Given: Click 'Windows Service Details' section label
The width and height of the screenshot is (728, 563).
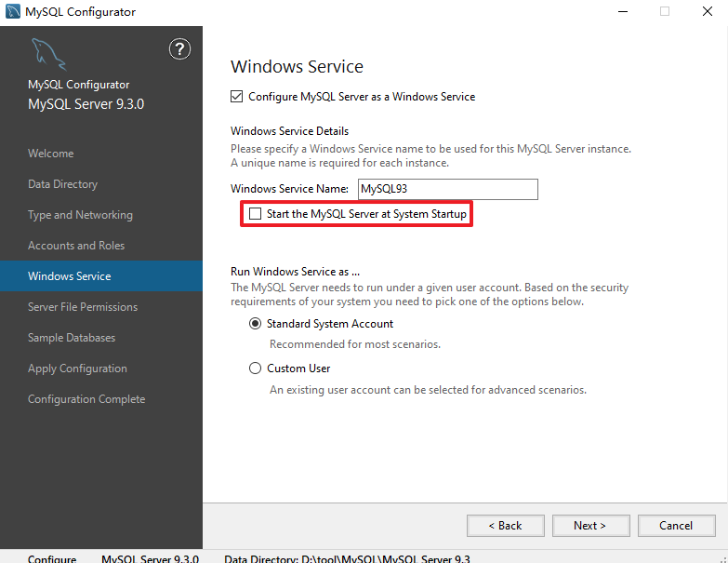Looking at the screenshot, I should (290, 131).
